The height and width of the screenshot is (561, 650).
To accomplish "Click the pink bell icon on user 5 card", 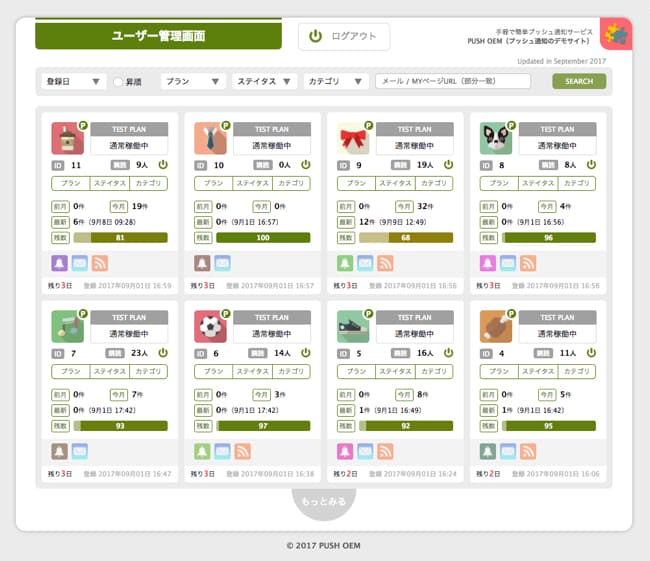I will pos(345,451).
